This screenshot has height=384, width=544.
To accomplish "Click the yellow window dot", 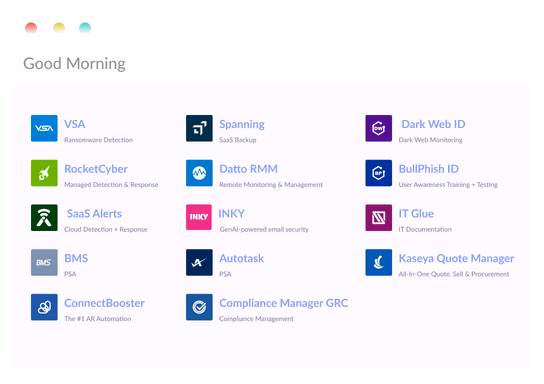I will 59,28.
